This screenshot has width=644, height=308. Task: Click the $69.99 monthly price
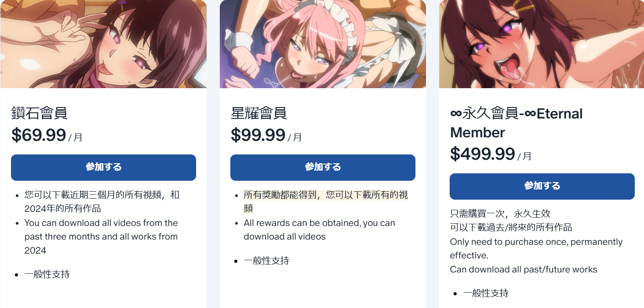point(39,135)
